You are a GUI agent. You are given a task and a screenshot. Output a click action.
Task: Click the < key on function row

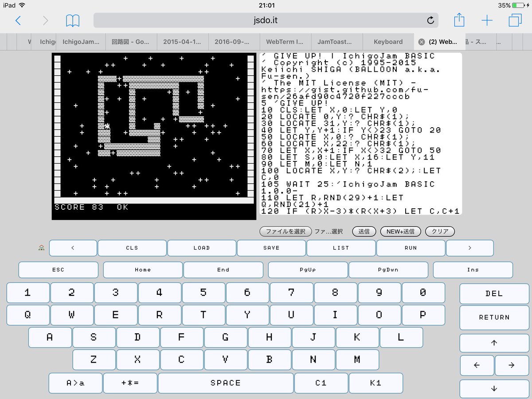(73, 248)
